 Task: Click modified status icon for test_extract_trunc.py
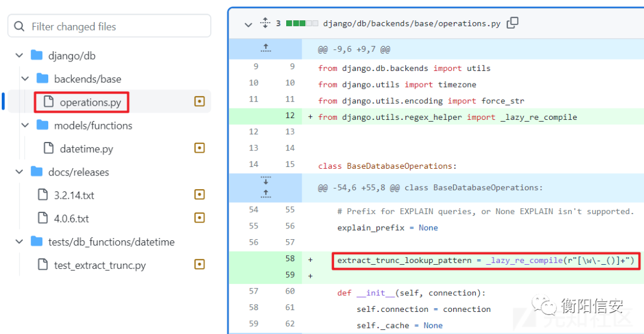[x=200, y=264]
